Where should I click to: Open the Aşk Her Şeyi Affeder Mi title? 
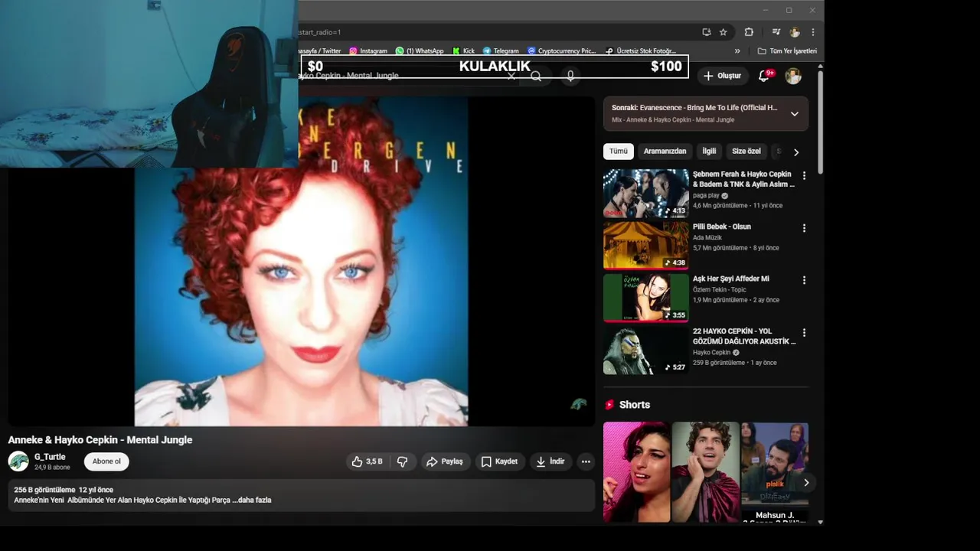click(731, 279)
